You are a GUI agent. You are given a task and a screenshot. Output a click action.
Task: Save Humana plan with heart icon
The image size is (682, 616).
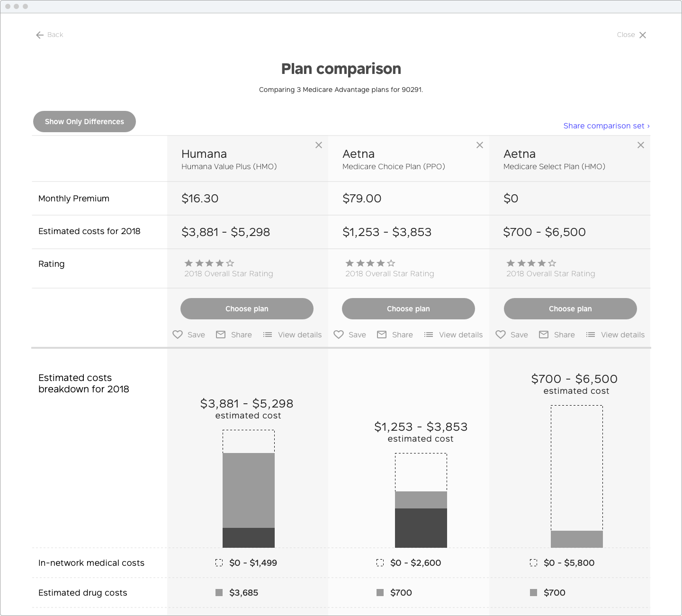[x=178, y=335]
